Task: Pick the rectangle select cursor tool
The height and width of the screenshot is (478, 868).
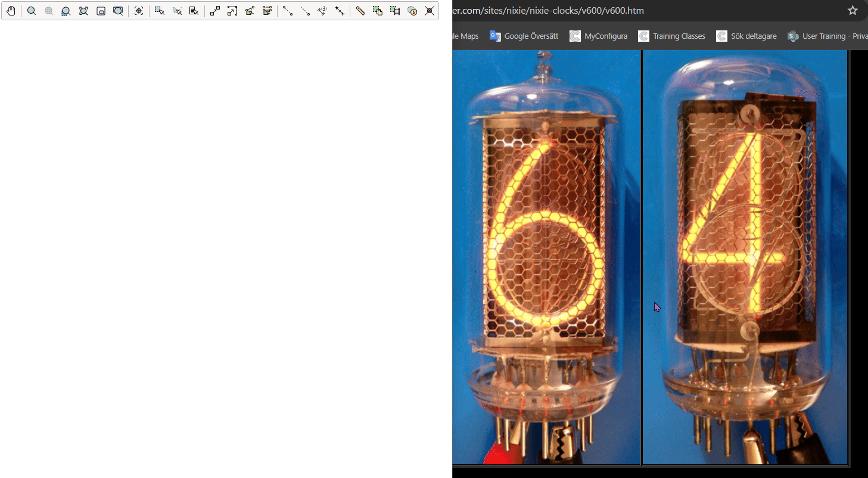Action: pyautogui.click(x=159, y=11)
